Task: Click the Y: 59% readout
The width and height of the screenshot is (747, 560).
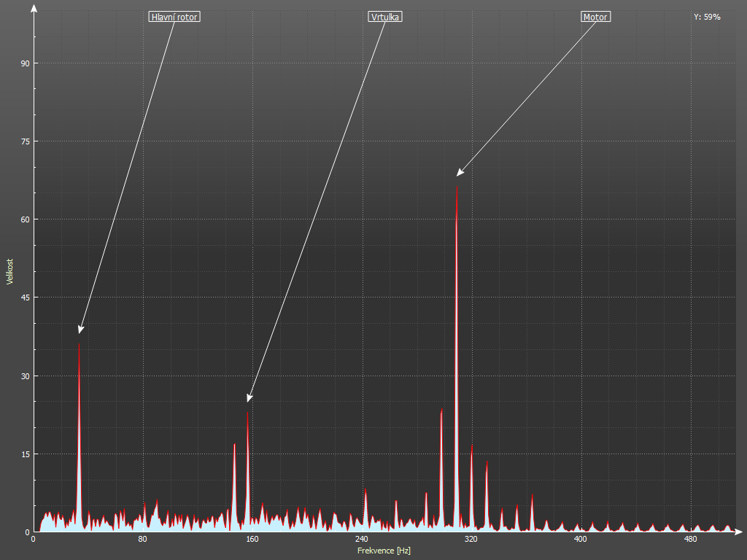Action: 707,17
